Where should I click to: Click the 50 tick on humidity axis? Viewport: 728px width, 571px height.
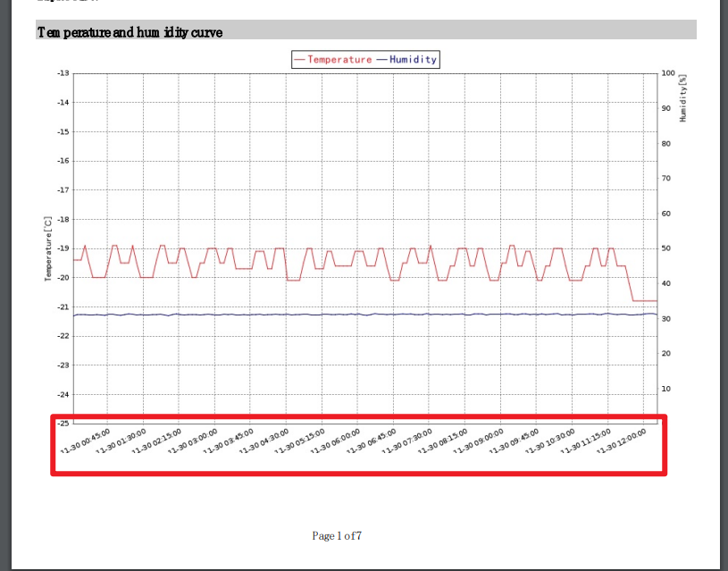tap(666, 248)
